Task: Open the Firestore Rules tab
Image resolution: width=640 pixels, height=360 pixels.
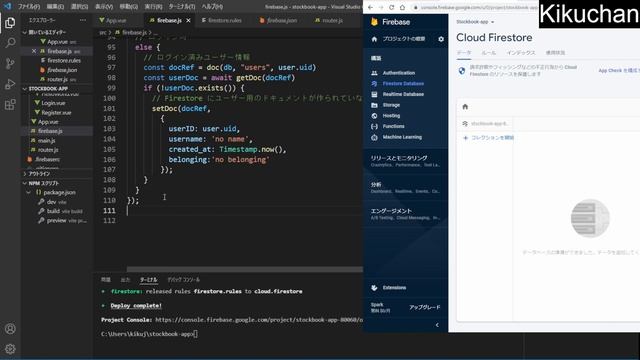Action: coord(489,53)
